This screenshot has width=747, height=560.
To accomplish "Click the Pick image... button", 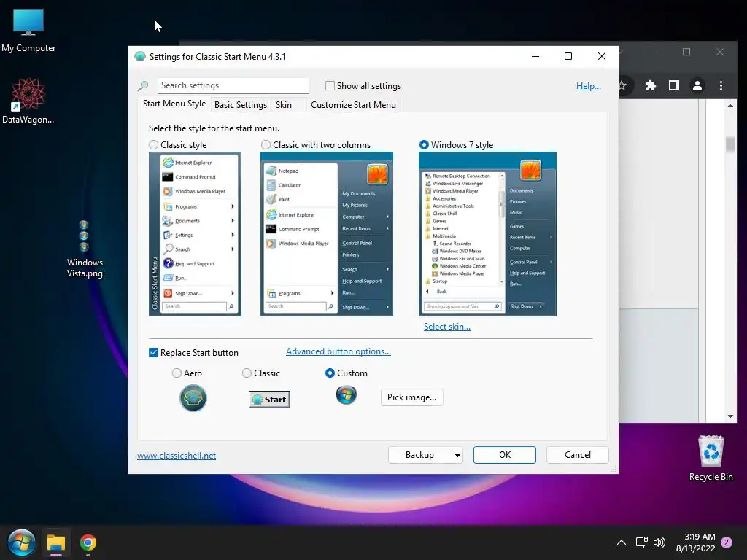I will 411,397.
